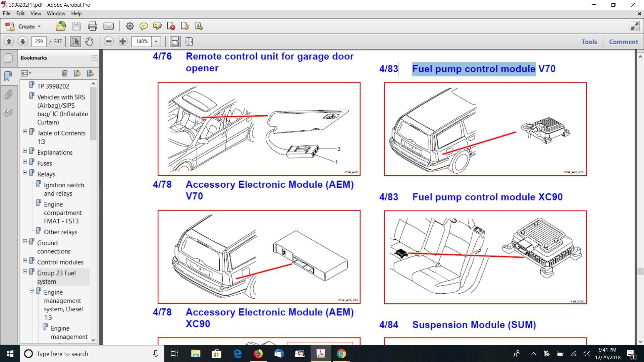644x362 pixels.
Task: Toggle scrolling page display mode
Action: (x=175, y=42)
